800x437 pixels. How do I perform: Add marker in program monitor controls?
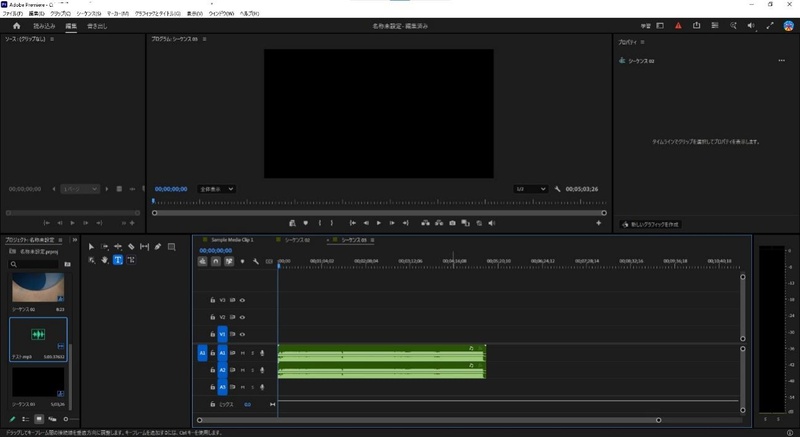306,223
